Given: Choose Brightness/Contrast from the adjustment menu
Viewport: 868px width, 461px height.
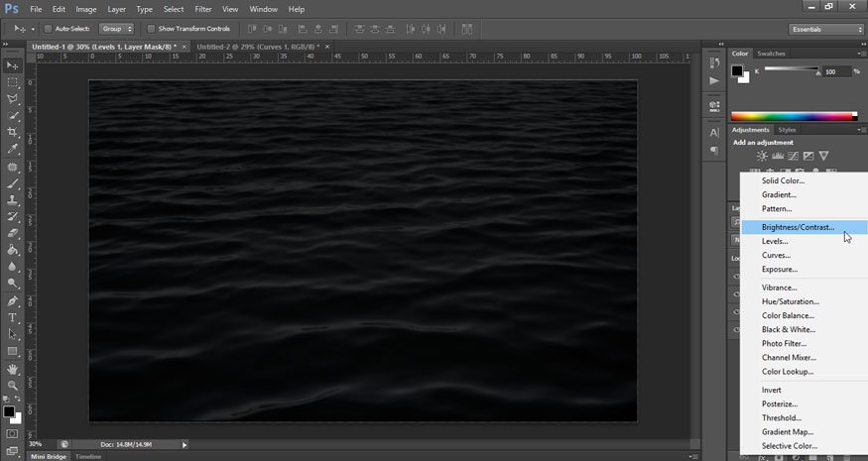Looking at the screenshot, I should [x=798, y=227].
